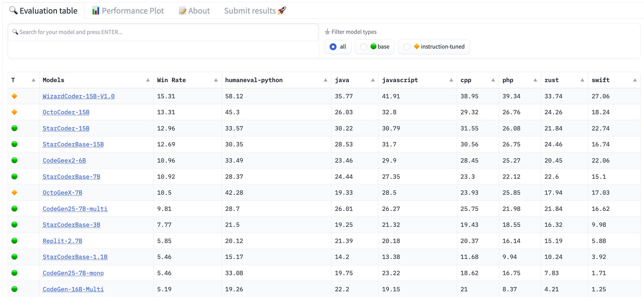Click the green circle icon for CodeGeex2-6B
The image size is (644, 297).
14,160
